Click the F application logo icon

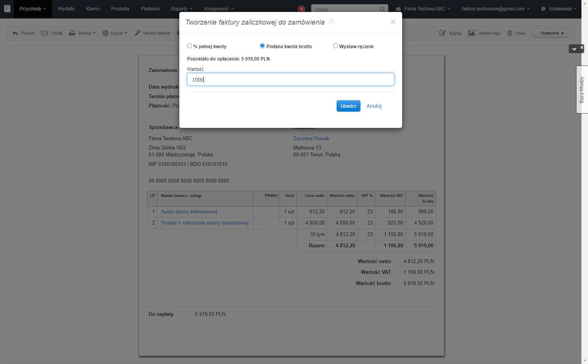pos(7,8)
